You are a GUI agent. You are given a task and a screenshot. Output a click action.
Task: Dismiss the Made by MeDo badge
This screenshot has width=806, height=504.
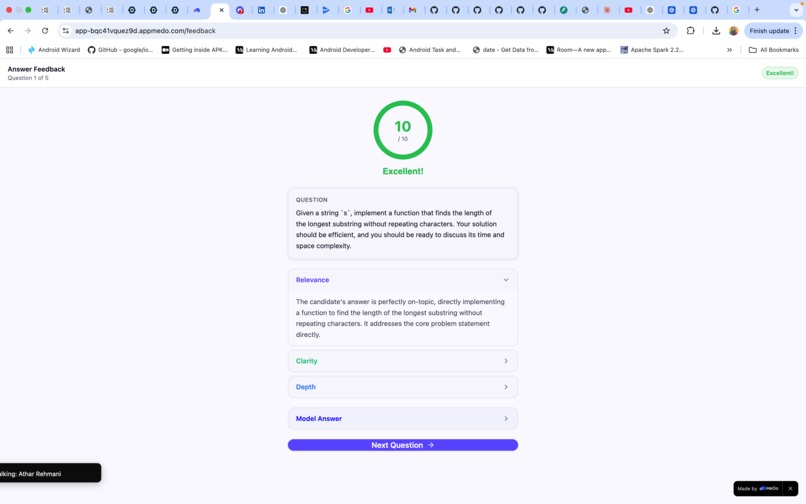coord(790,489)
